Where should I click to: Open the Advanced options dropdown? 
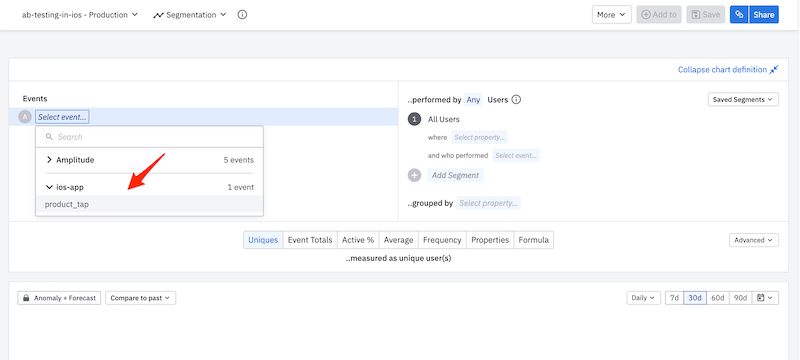(754, 240)
